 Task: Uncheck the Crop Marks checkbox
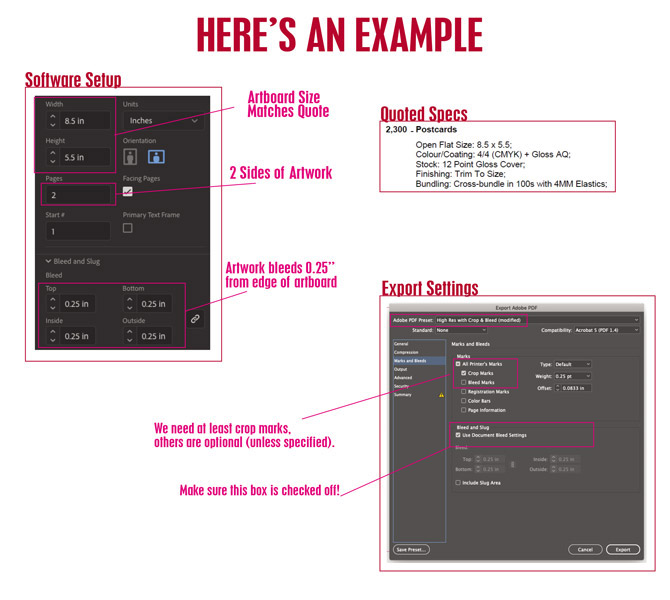click(x=464, y=373)
